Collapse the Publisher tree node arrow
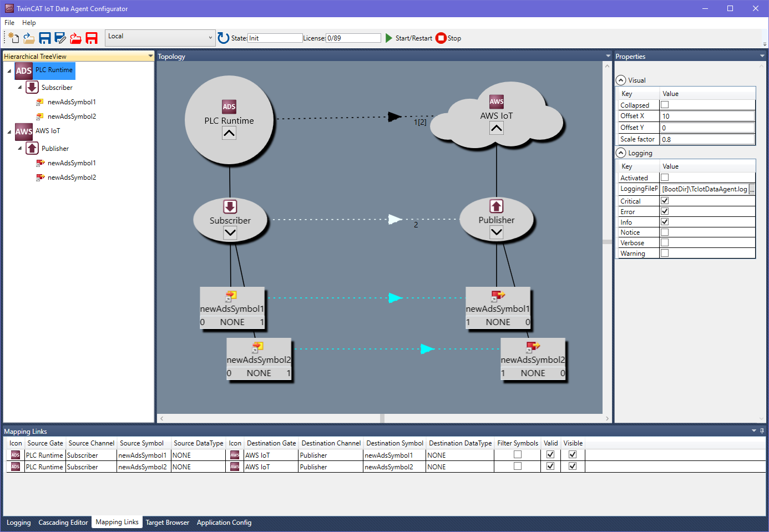The width and height of the screenshot is (769, 532). click(20, 148)
